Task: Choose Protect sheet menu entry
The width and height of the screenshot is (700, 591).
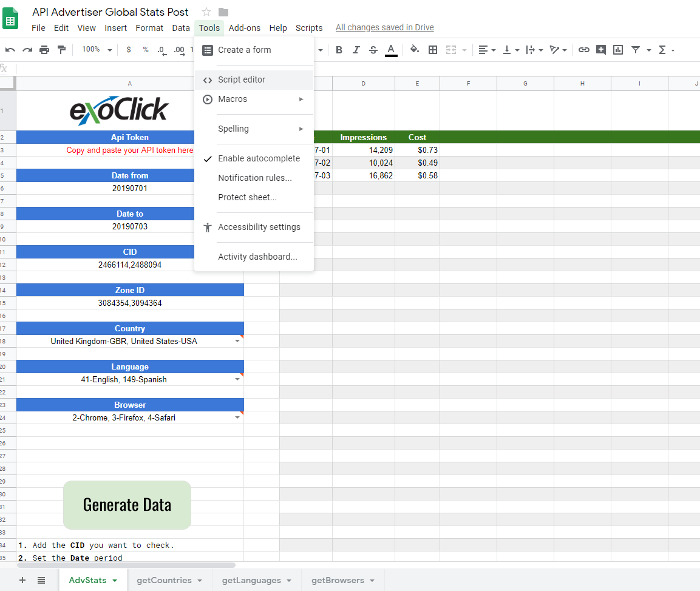Action: [254, 197]
